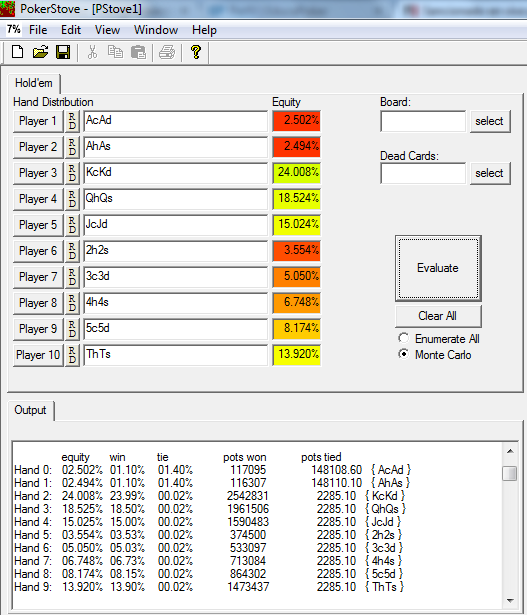Screen dimensions: 527x615
Task: Click the output scrollbar down arrow
Action: (x=510, y=600)
